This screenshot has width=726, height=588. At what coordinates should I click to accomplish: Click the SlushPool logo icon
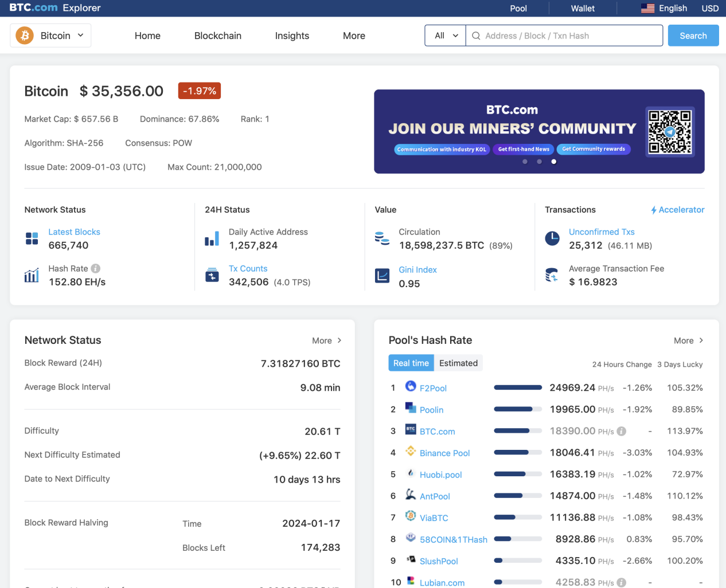pos(411,559)
